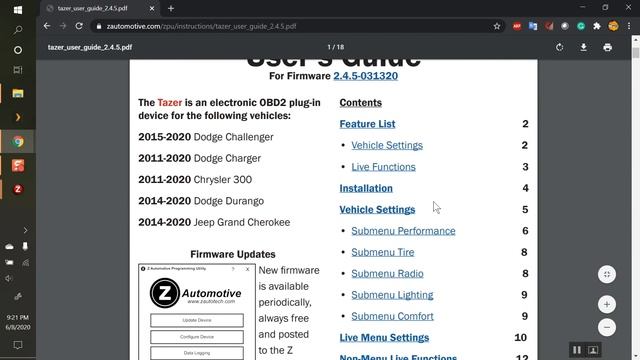The height and width of the screenshot is (360, 640).
Task: Open Submenu Lighting link
Action: coord(392,295)
